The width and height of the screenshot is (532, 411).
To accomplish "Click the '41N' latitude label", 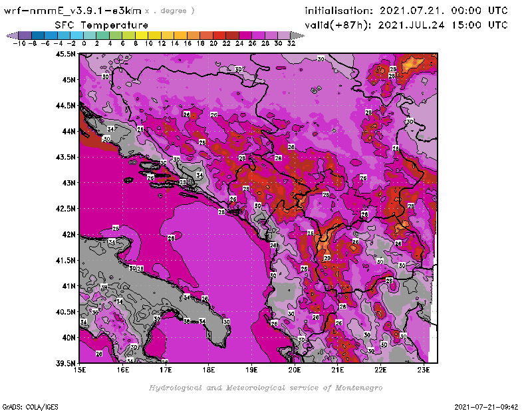I will [x=68, y=286].
